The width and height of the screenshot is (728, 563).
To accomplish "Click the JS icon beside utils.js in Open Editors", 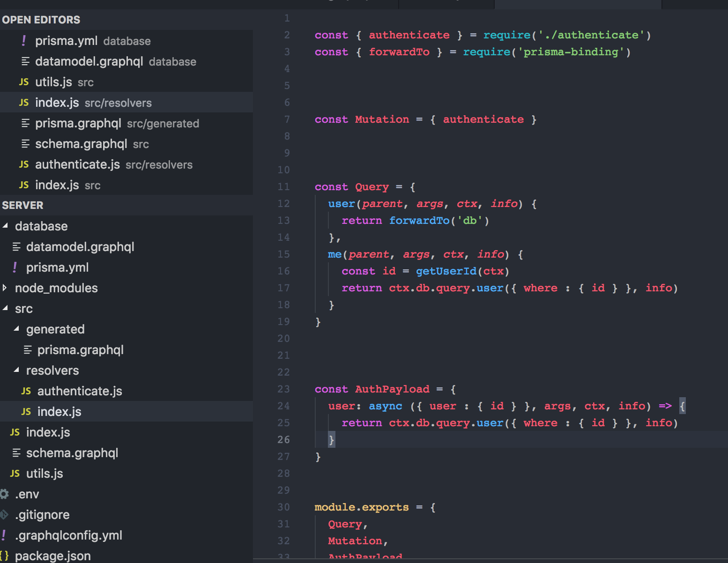I will (23, 82).
